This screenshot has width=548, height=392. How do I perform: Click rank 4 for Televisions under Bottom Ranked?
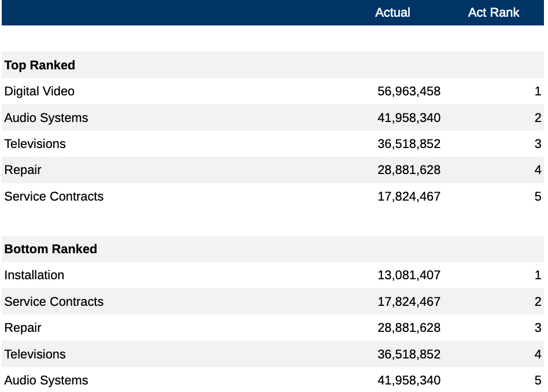point(538,354)
